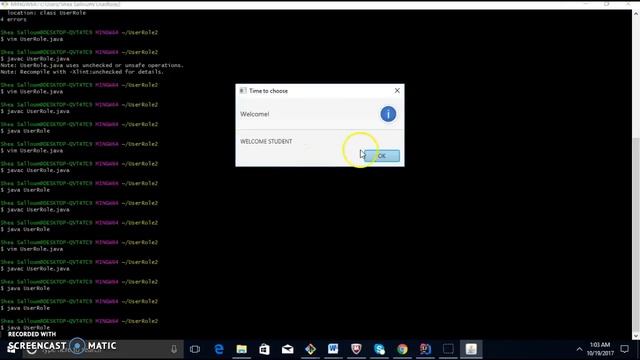Open Task View from the taskbar
The width and height of the screenshot is (640, 360).
pos(195,349)
